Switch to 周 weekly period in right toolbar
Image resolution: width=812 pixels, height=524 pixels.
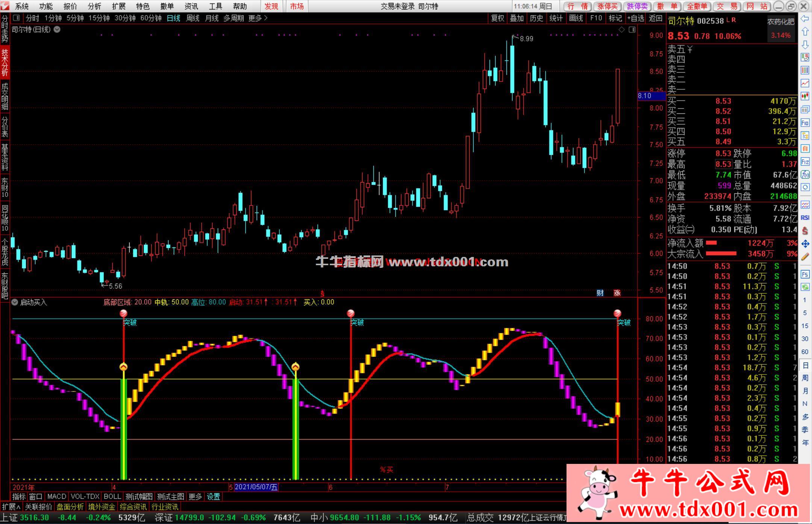pos(805,378)
